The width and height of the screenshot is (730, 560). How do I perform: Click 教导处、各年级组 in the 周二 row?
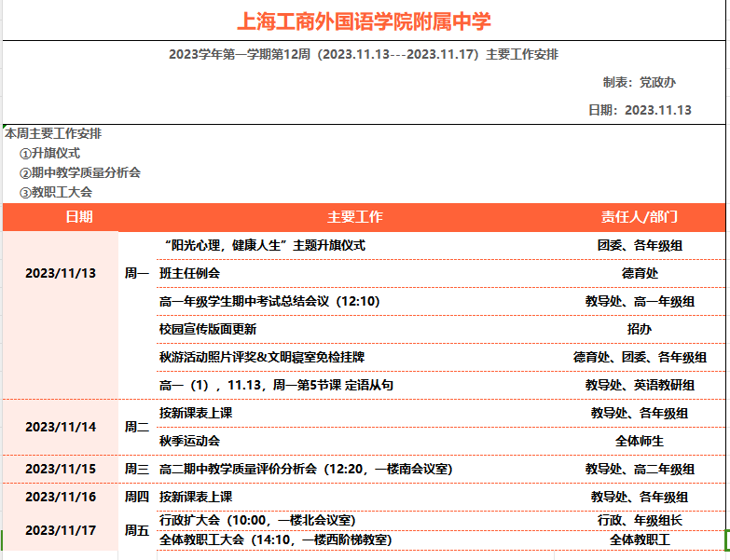tap(640, 413)
